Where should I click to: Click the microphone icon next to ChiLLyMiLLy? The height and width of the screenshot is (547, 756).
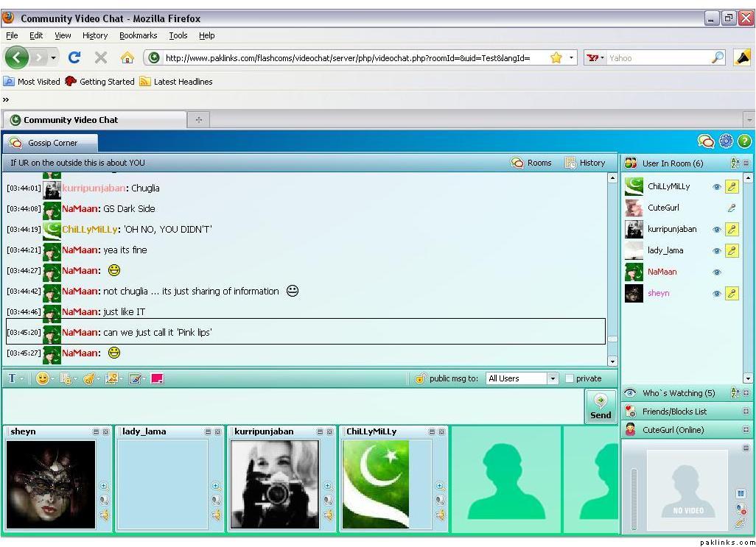(732, 187)
